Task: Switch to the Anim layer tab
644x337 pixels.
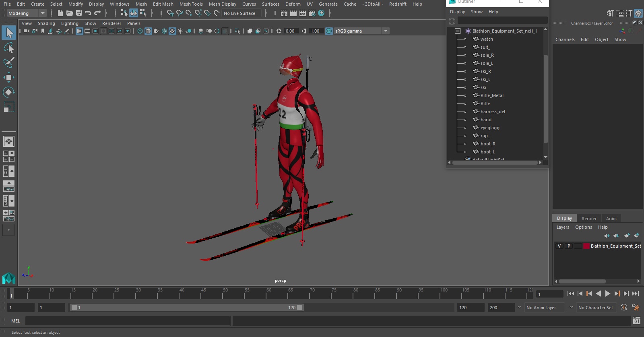Action: 611,219
